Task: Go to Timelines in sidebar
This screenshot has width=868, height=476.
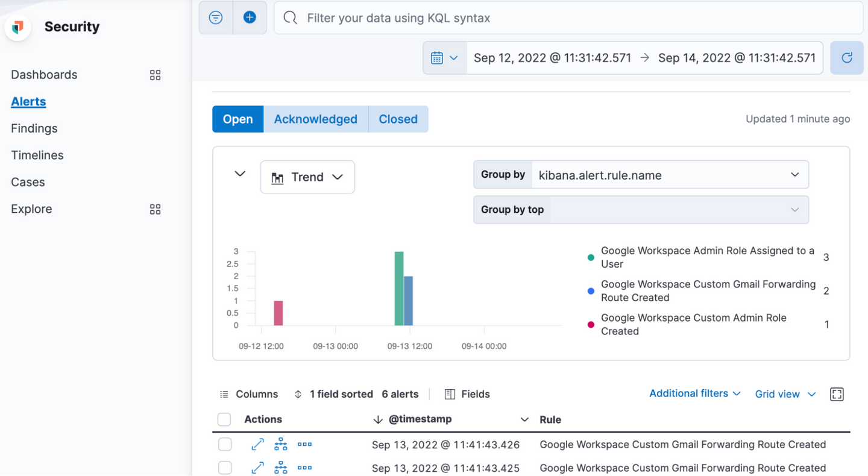Action: pos(37,155)
